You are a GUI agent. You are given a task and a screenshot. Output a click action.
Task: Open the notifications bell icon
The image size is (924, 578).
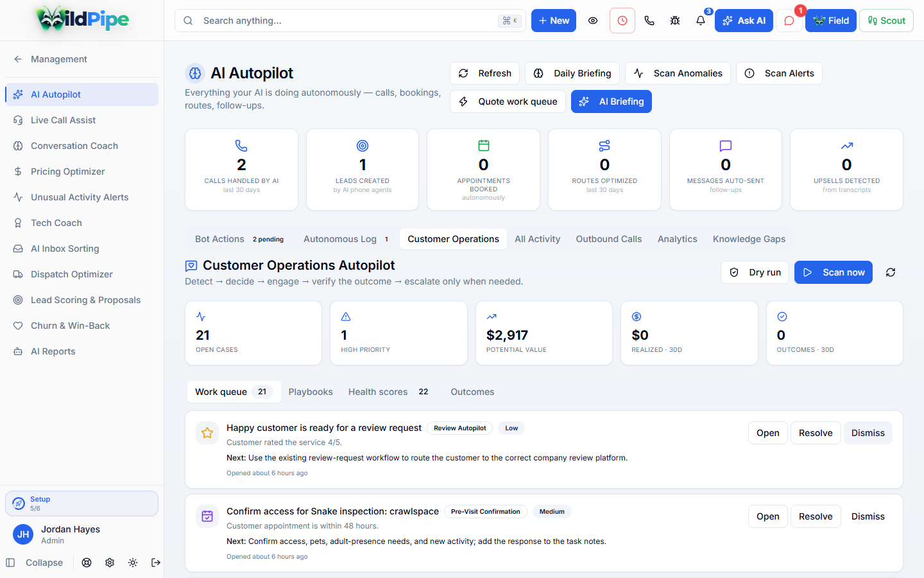701,21
